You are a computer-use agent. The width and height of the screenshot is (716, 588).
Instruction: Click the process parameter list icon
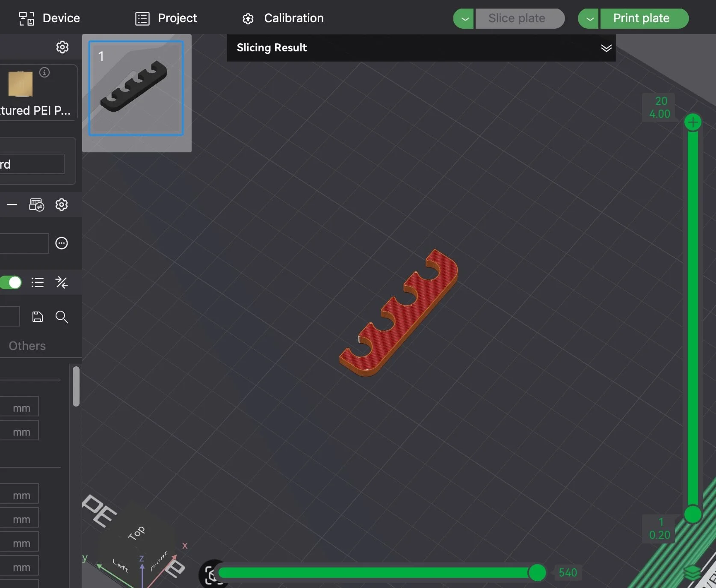(x=37, y=283)
